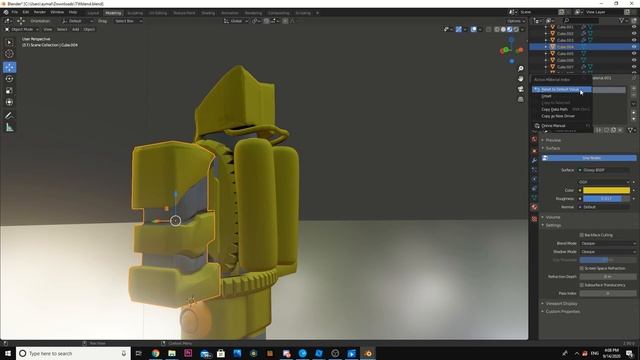Select the Tweak/Select tool in the viewport toolbar
Image resolution: width=640 pixels, height=360 pixels.
(x=9, y=42)
